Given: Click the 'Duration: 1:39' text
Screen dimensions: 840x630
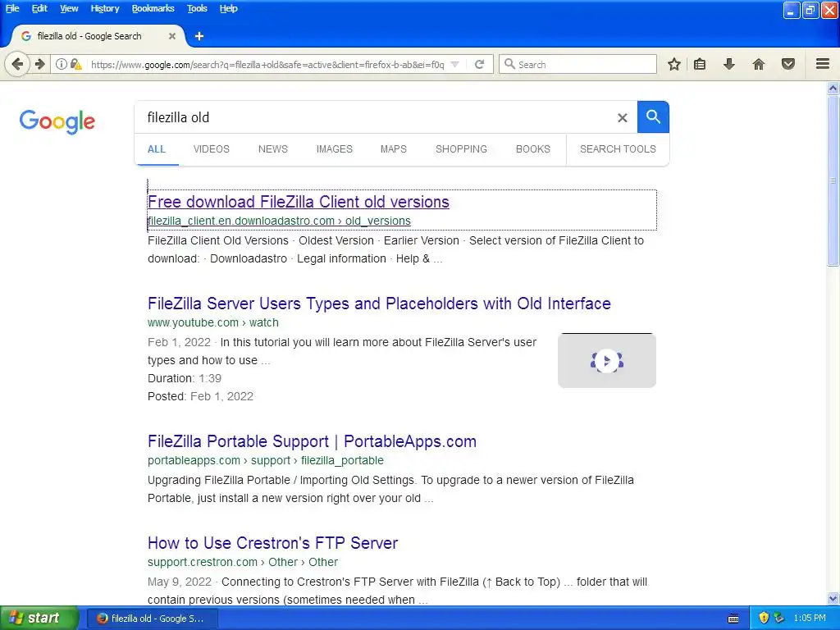Looking at the screenshot, I should 185,378.
